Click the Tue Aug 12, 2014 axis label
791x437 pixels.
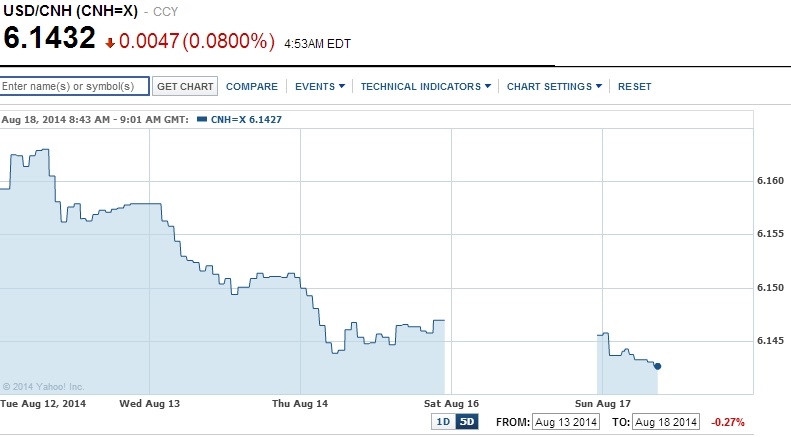44,404
